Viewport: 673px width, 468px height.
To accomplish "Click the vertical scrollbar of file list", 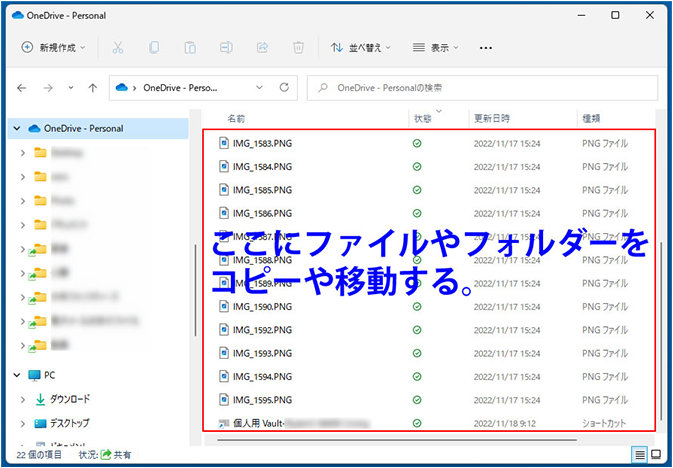I will (x=661, y=331).
